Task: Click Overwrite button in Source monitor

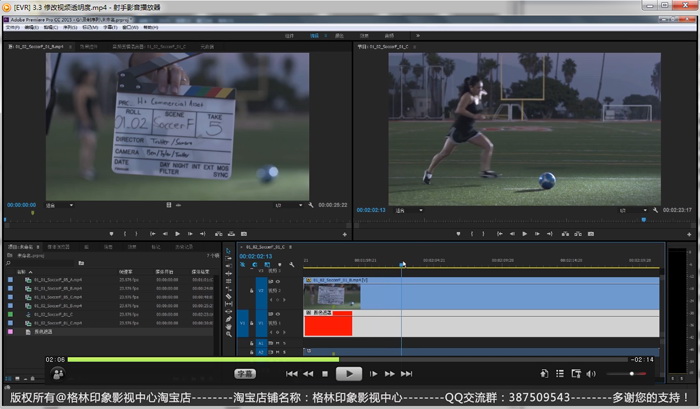Action: tap(231, 234)
